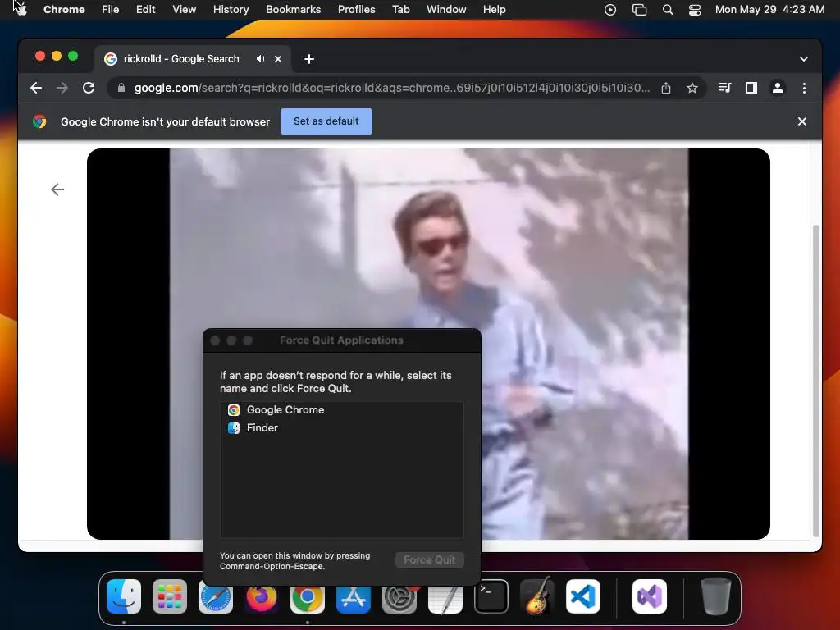Click the Force Quit button
The height and width of the screenshot is (630, 840).
click(x=430, y=559)
